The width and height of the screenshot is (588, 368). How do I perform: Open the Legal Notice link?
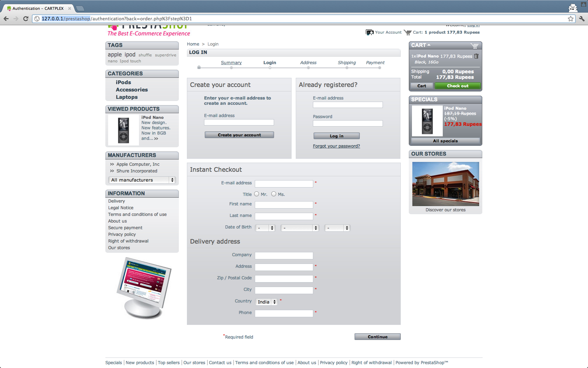pyautogui.click(x=121, y=208)
